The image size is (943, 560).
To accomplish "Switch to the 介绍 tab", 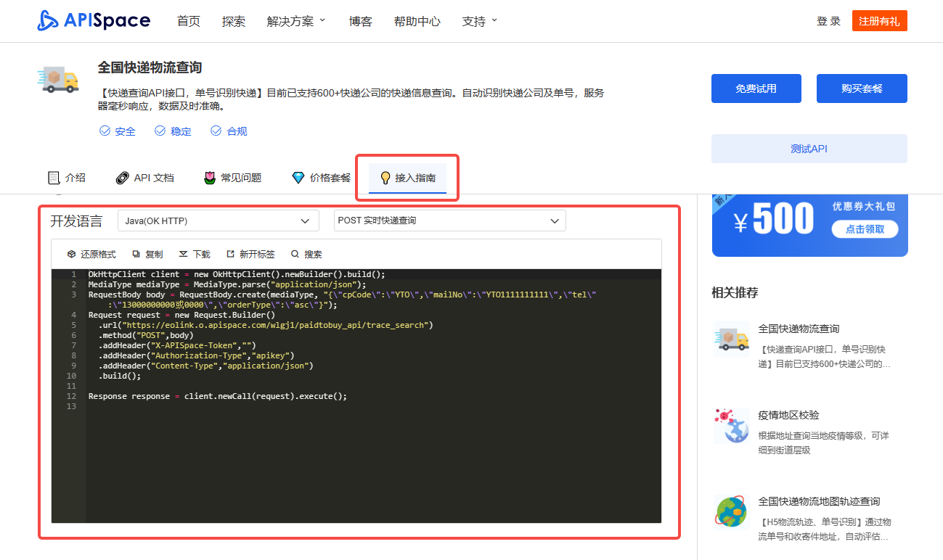I will [x=67, y=178].
